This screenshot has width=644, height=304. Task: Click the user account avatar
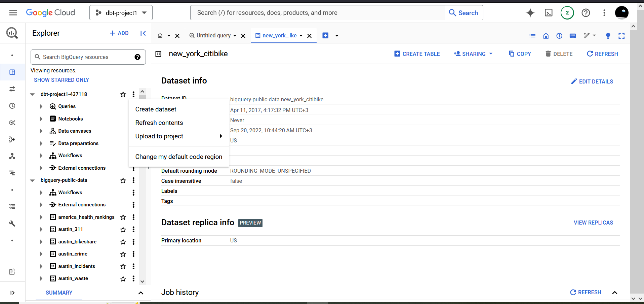pos(622,13)
